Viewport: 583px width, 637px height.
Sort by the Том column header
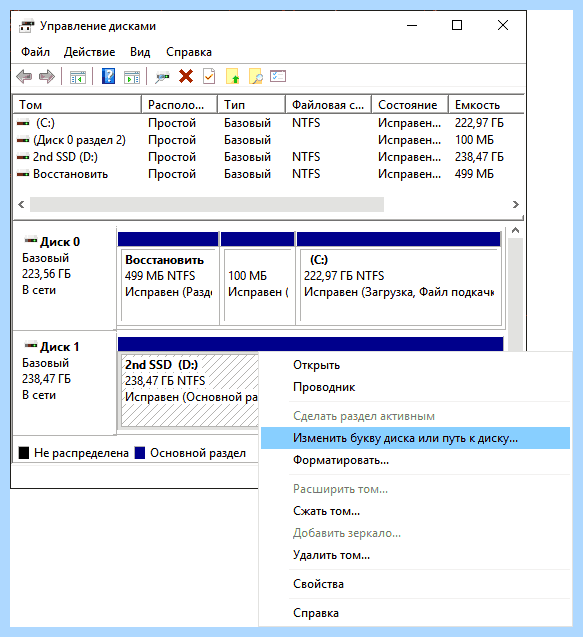click(77, 105)
